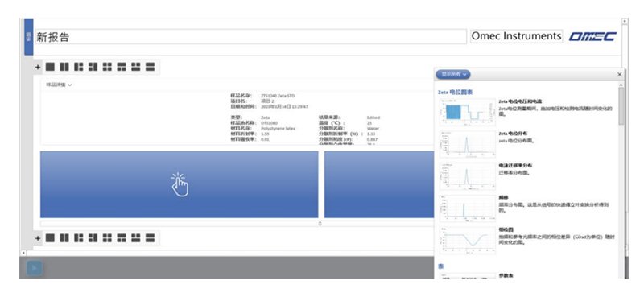The width and height of the screenshot is (644, 293).
Task: Add a row with the lower plus icon
Action: tap(38, 238)
